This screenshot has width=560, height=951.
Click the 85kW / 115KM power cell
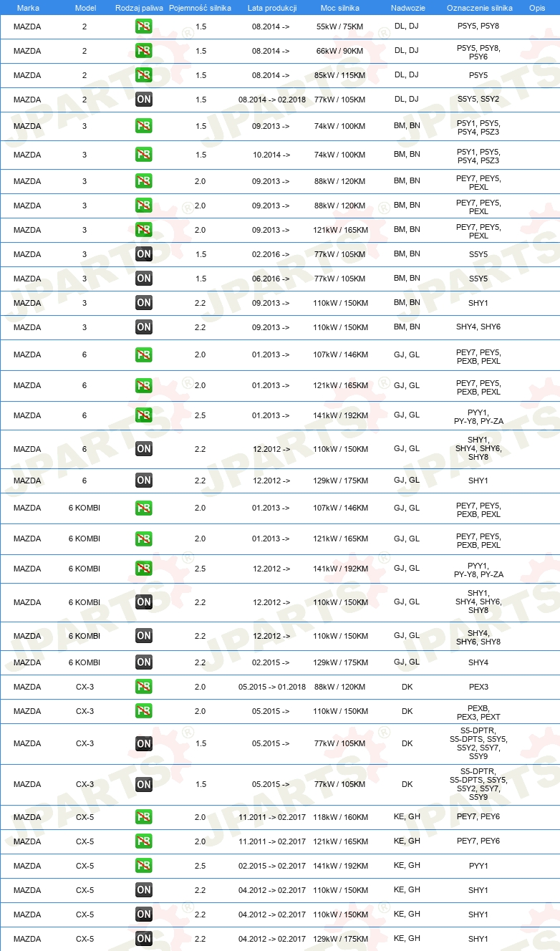coord(341,75)
